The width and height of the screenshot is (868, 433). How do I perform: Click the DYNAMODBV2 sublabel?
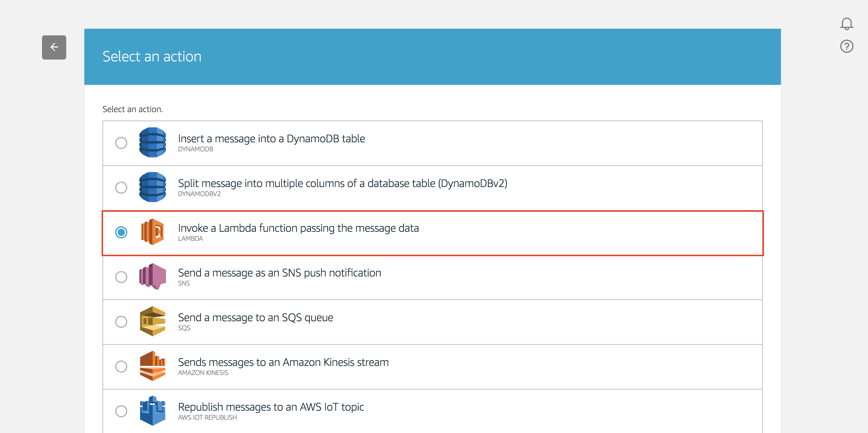click(199, 194)
